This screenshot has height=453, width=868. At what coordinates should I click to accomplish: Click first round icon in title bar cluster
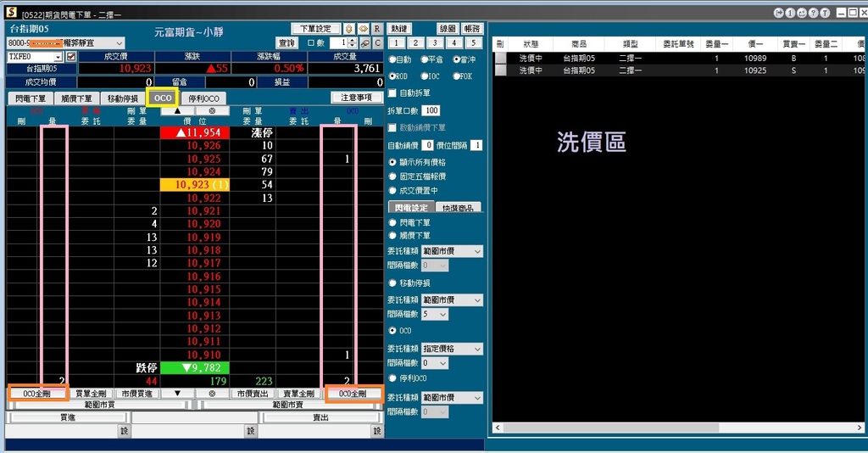[x=779, y=13]
